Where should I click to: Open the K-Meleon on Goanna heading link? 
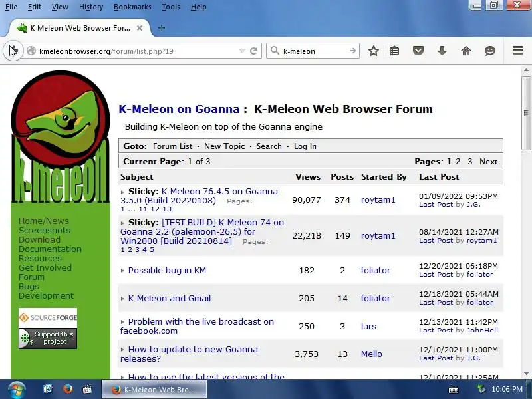[x=179, y=109]
